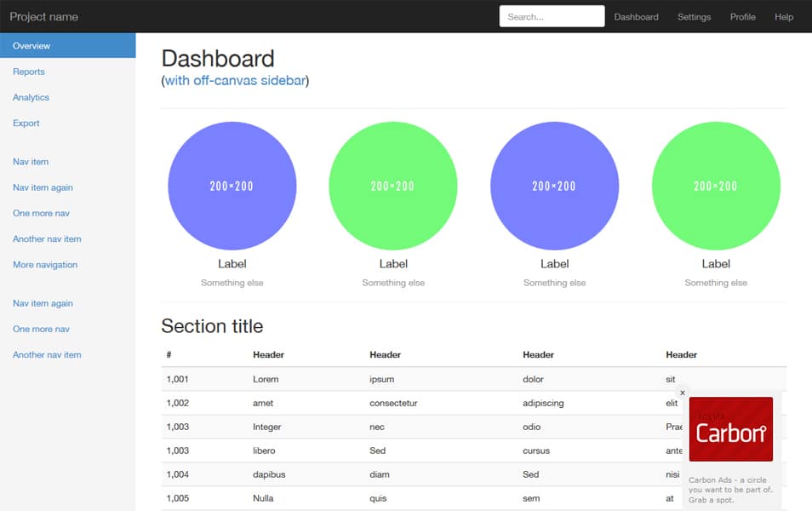
Task: Open Settings in the top navbar
Action: [x=694, y=16]
